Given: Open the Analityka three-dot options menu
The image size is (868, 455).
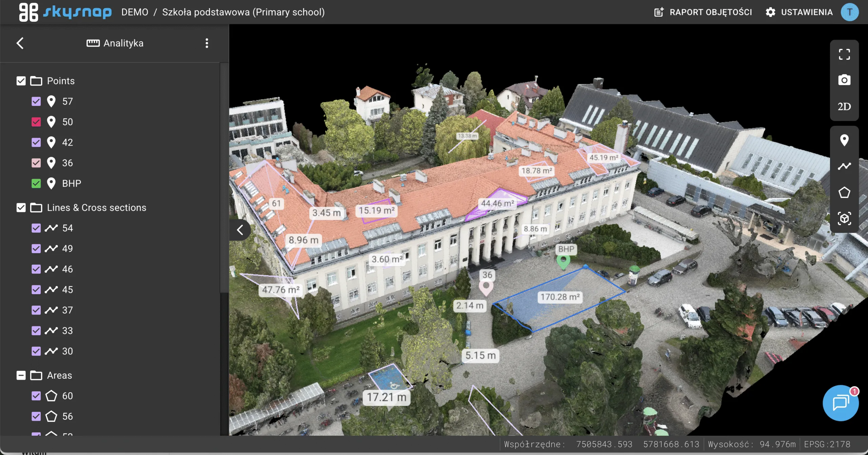Looking at the screenshot, I should [x=206, y=43].
